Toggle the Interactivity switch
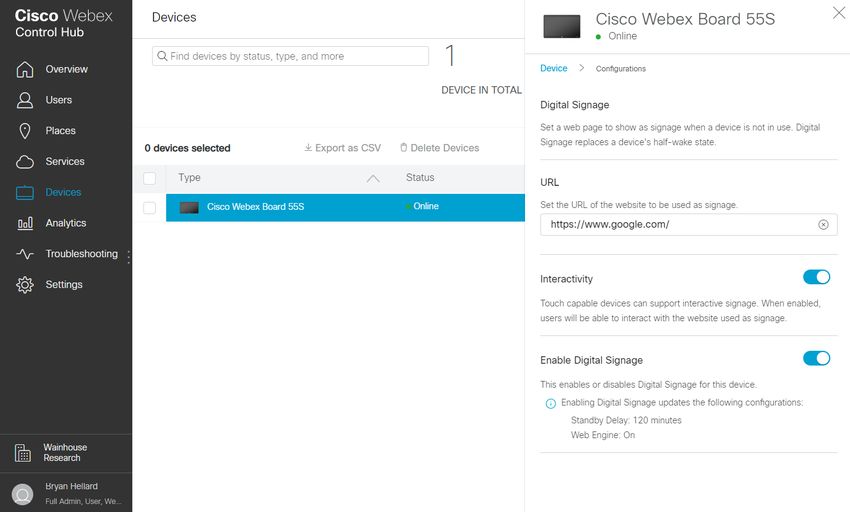The height and width of the screenshot is (512, 850). pos(816,277)
